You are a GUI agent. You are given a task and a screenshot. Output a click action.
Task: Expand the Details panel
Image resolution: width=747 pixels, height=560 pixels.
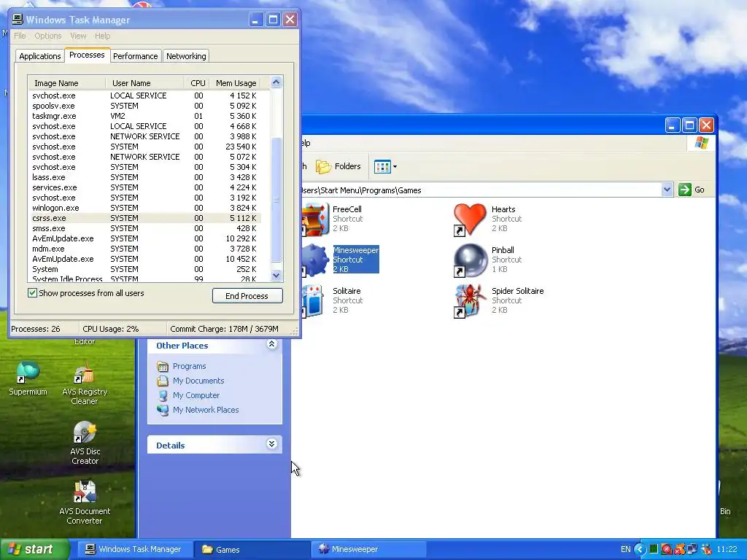pyautogui.click(x=271, y=444)
